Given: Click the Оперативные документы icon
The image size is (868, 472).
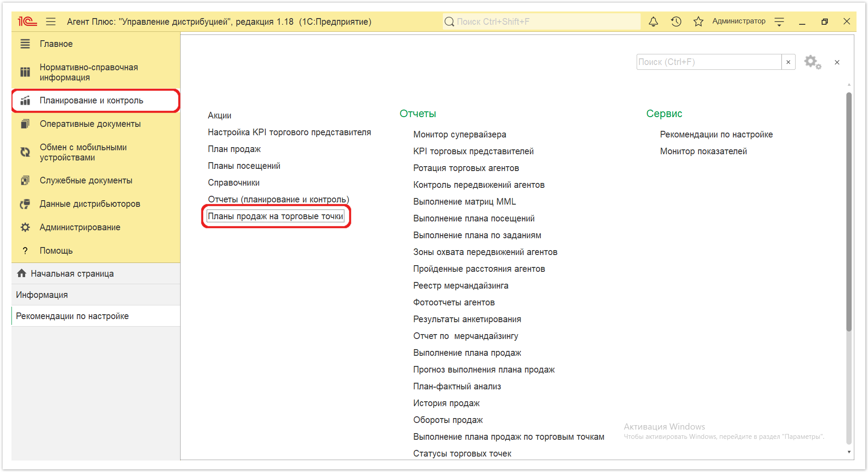Looking at the screenshot, I should click(25, 124).
